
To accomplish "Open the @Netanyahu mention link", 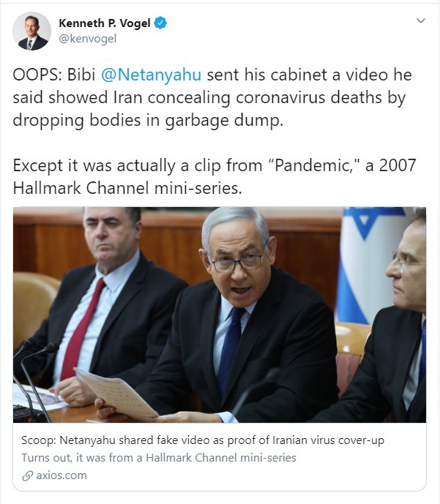I will (151, 75).
